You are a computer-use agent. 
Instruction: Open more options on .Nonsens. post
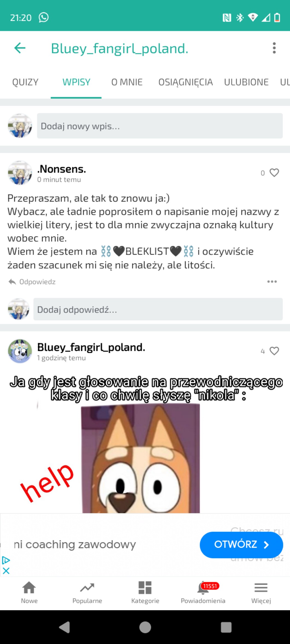click(x=272, y=281)
